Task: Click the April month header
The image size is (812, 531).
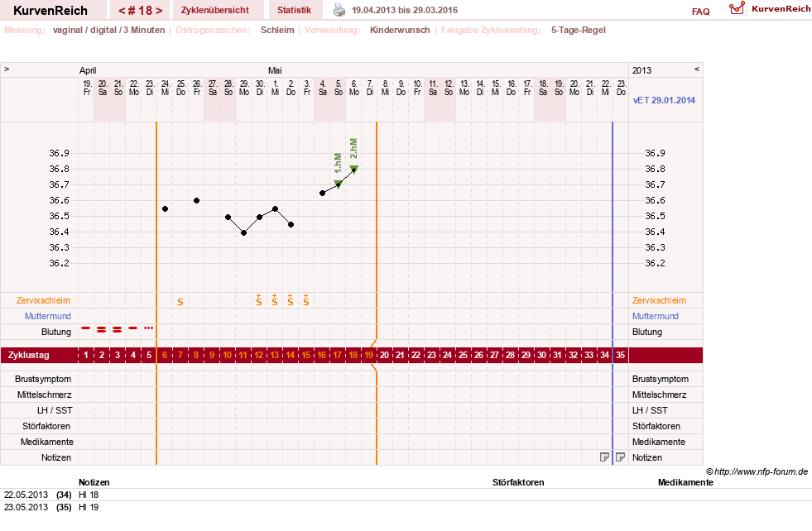Action: (88, 70)
